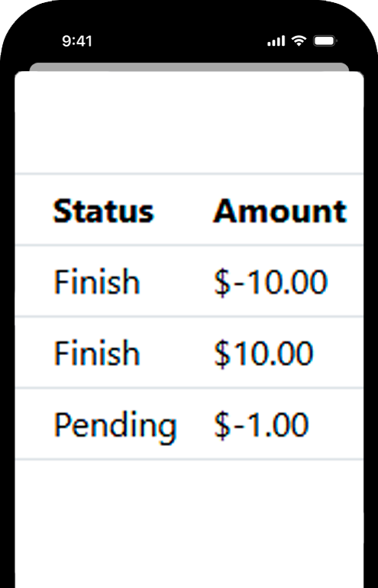Select the $-10.00 amount cell
Image resolution: width=378 pixels, height=588 pixels.
(271, 282)
